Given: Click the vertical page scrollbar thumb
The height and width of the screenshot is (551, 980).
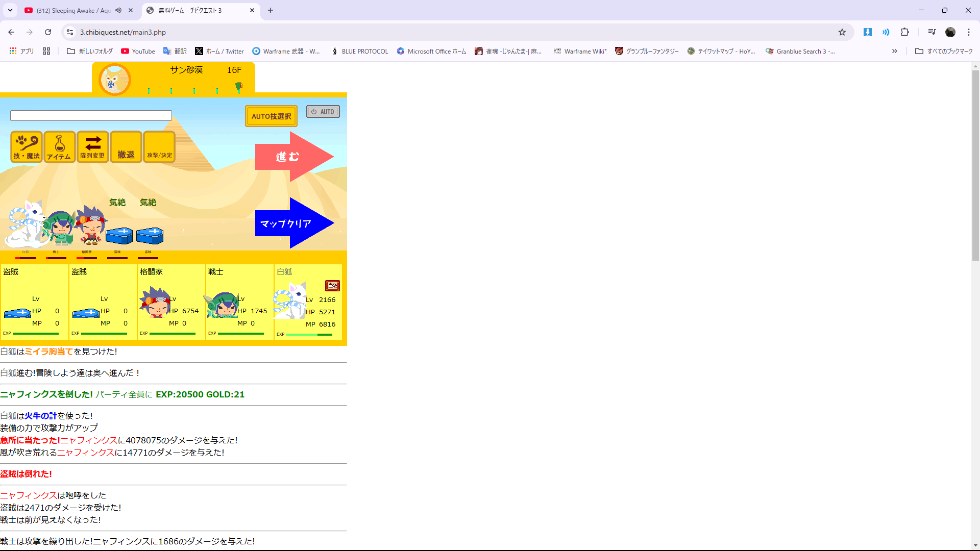Looking at the screenshot, I should (975, 165).
